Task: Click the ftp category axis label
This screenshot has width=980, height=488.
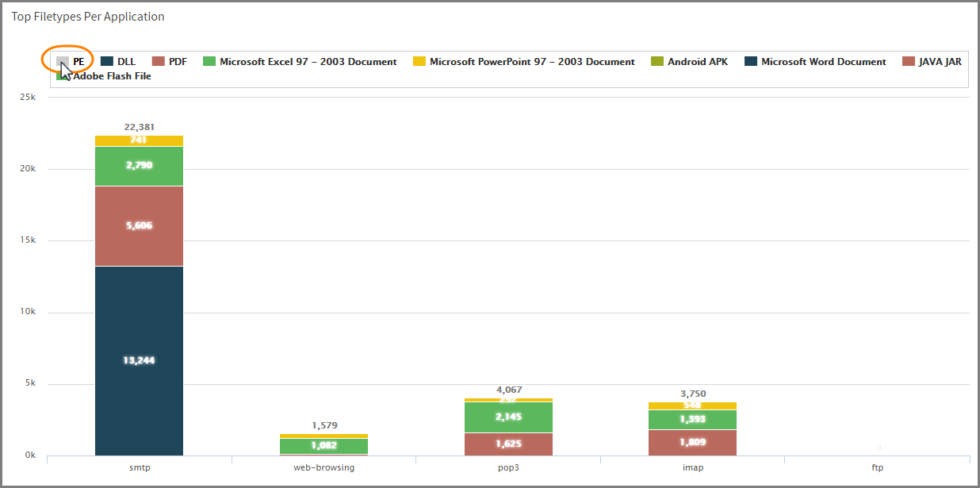Action: [x=877, y=468]
